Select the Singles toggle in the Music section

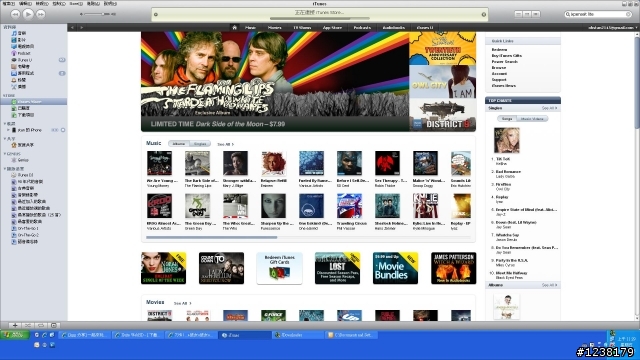click(200, 144)
